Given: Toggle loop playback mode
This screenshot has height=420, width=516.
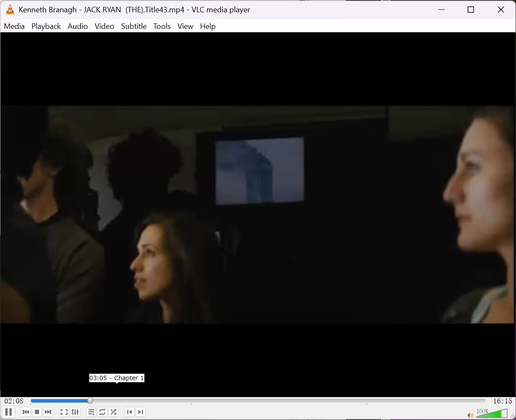Looking at the screenshot, I should 102,412.
